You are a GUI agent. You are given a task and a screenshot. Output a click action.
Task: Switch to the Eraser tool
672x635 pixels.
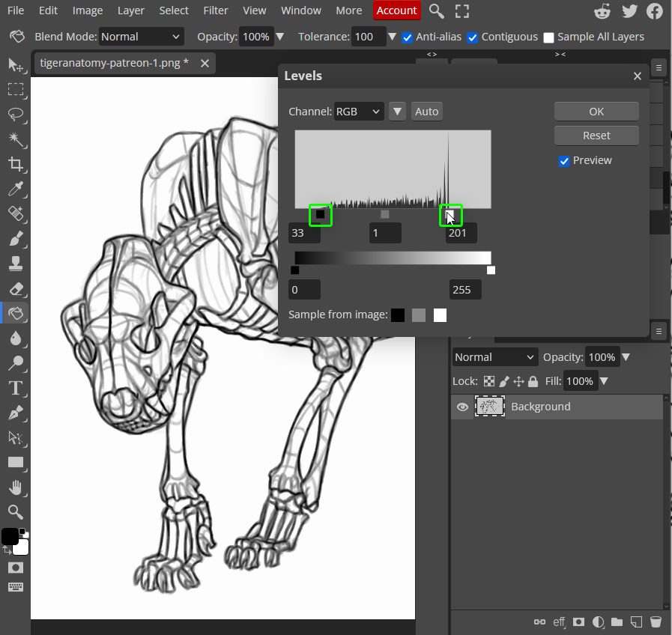(x=15, y=289)
